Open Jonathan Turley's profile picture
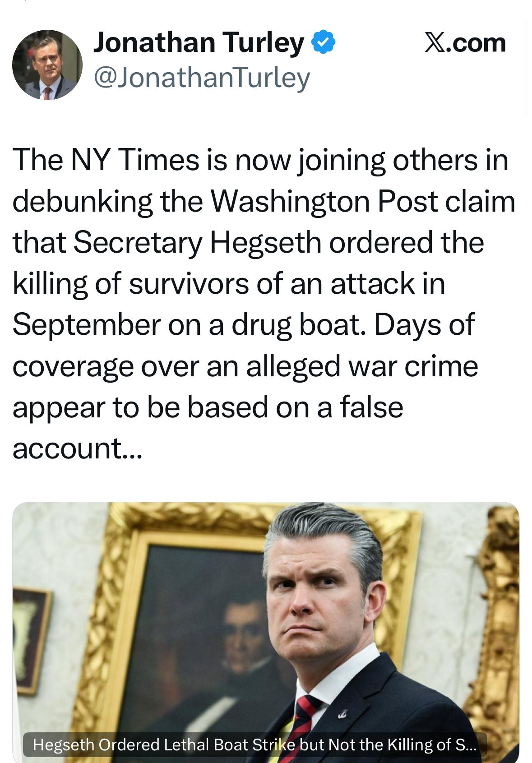Viewport: 532px width, 763px height. pos(47,65)
